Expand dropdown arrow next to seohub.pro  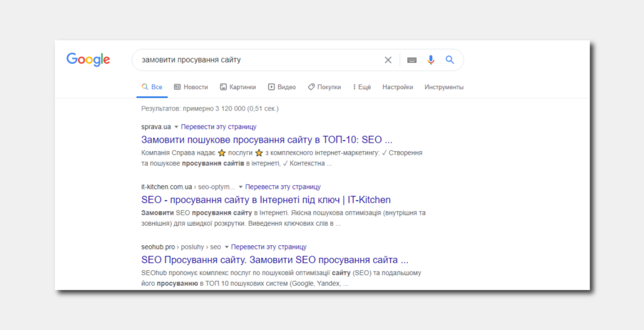click(x=226, y=247)
